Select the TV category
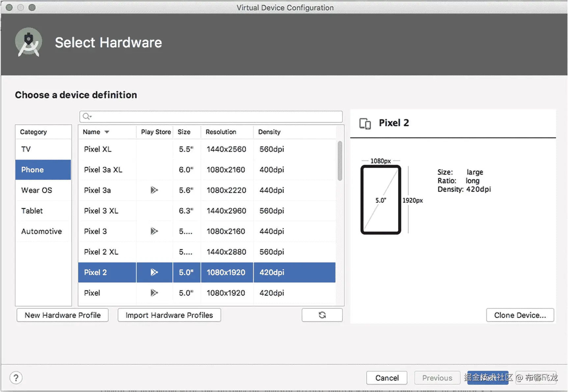 (43, 149)
